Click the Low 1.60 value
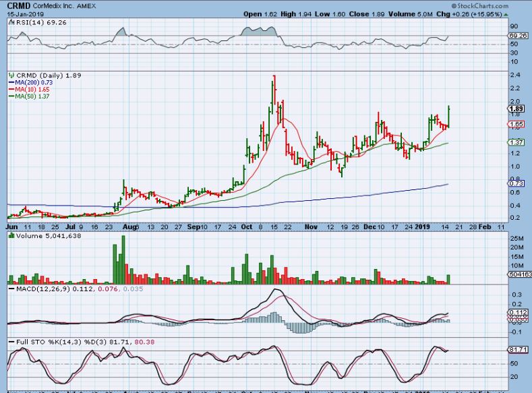 (x=330, y=14)
